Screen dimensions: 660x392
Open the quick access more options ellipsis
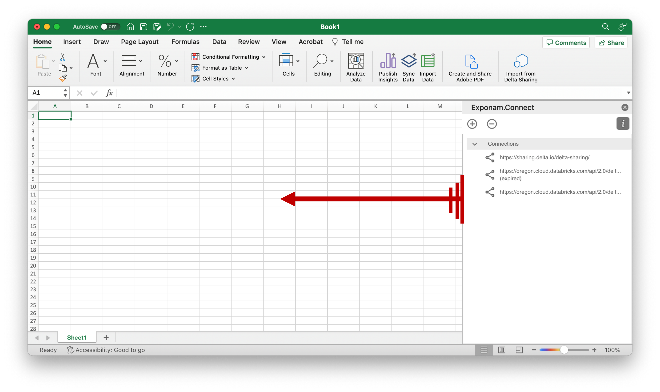[x=203, y=27]
